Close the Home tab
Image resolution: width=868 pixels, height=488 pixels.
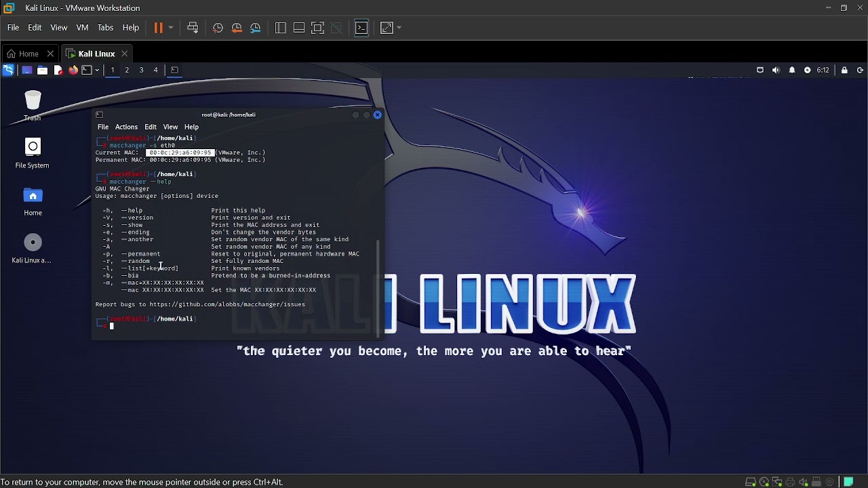click(x=50, y=54)
